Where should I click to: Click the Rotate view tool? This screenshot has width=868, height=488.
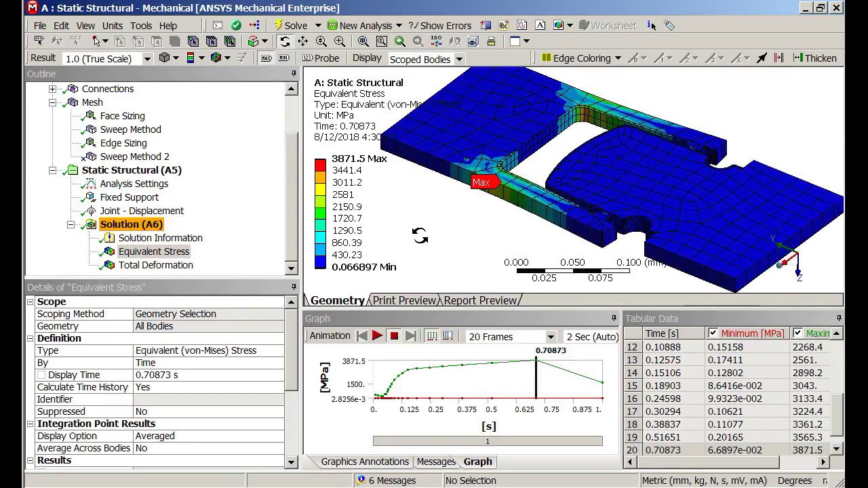point(285,41)
